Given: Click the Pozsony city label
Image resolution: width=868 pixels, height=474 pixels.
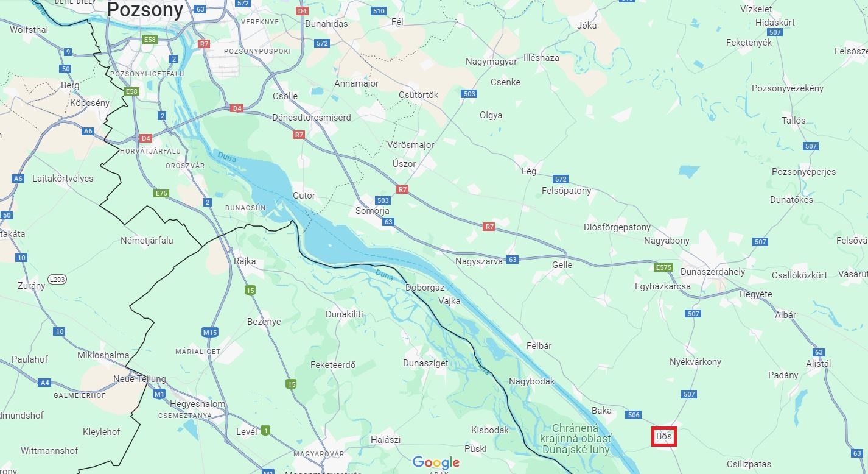Looking at the screenshot, I should click(x=145, y=10).
